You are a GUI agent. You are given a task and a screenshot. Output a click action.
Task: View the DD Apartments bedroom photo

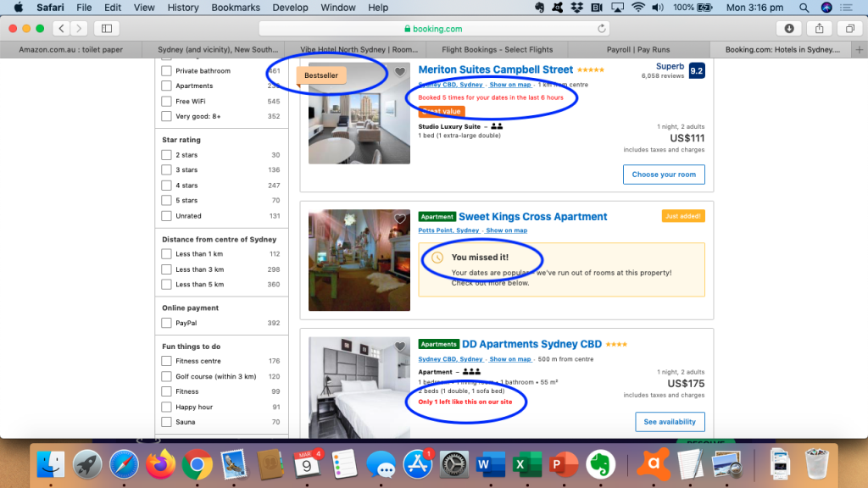click(x=359, y=387)
